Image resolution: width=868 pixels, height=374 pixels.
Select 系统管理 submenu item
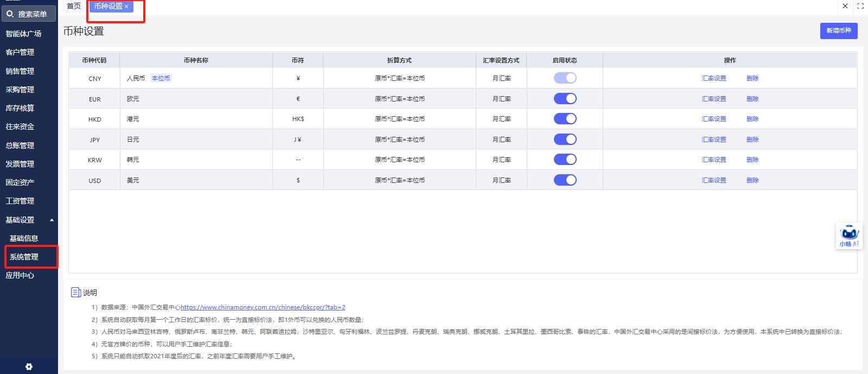(24, 257)
